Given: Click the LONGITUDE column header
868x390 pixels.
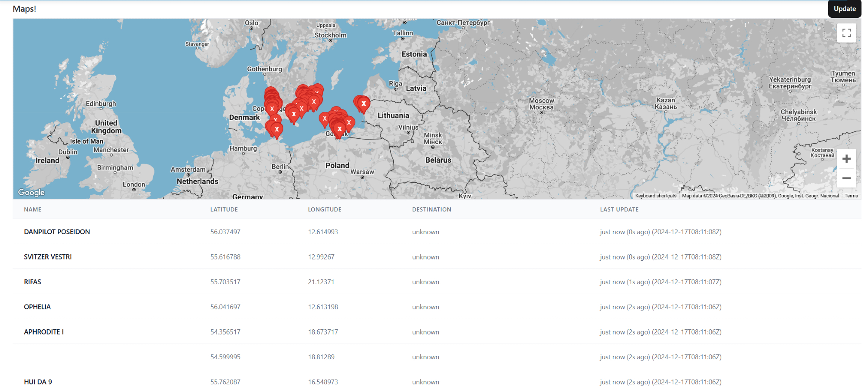Looking at the screenshot, I should (x=325, y=210).
